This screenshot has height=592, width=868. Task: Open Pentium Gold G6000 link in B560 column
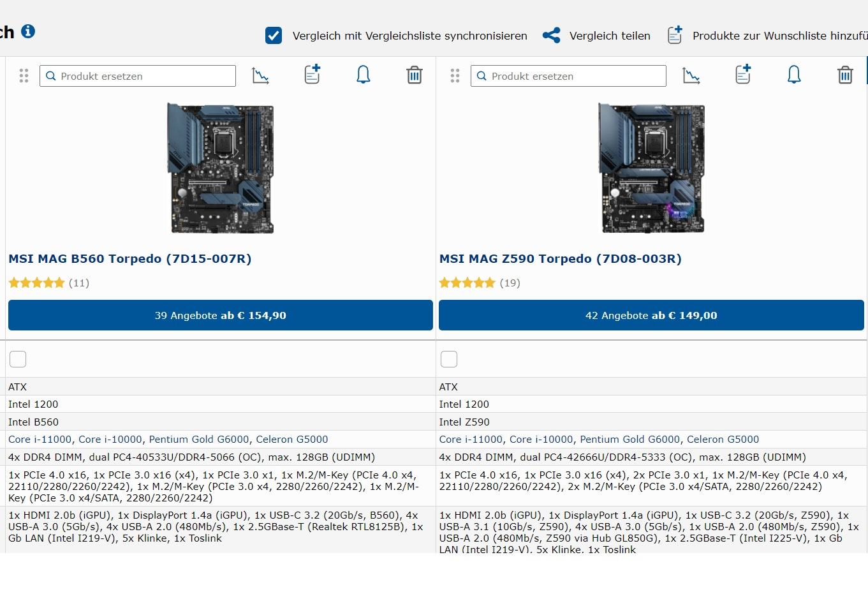(x=199, y=439)
